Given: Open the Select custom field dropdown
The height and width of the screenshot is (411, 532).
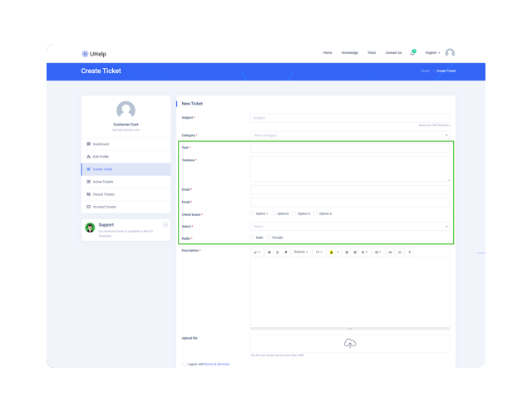Looking at the screenshot, I should click(x=350, y=227).
